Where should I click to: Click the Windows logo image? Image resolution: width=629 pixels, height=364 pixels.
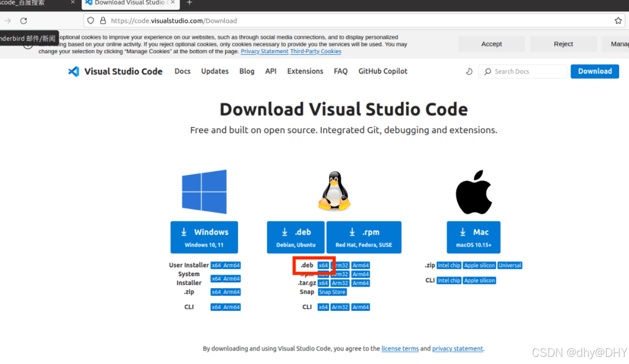tap(204, 192)
